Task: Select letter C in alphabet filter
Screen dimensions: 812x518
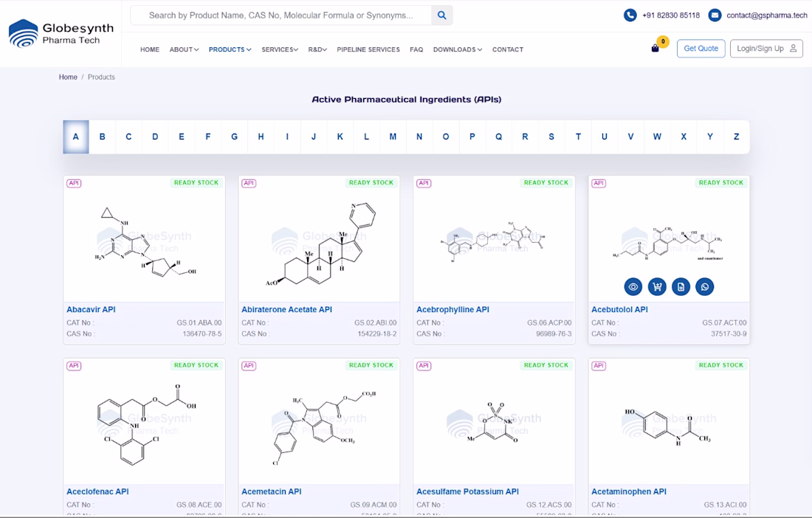Action: [x=129, y=137]
